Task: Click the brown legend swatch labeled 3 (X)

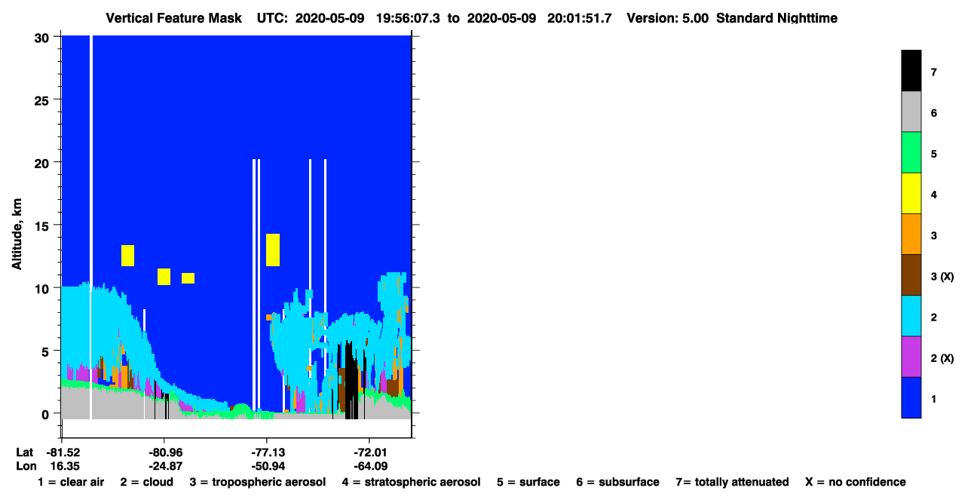Action: (x=911, y=275)
